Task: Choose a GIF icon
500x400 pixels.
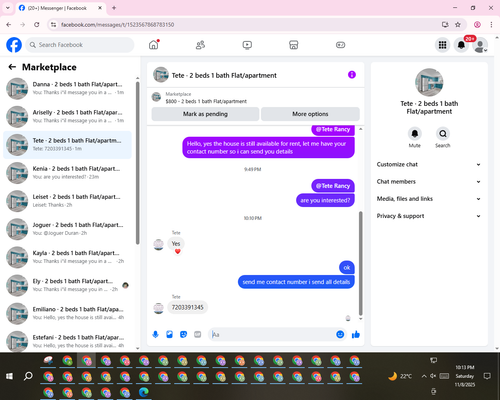Action: [x=197, y=334]
